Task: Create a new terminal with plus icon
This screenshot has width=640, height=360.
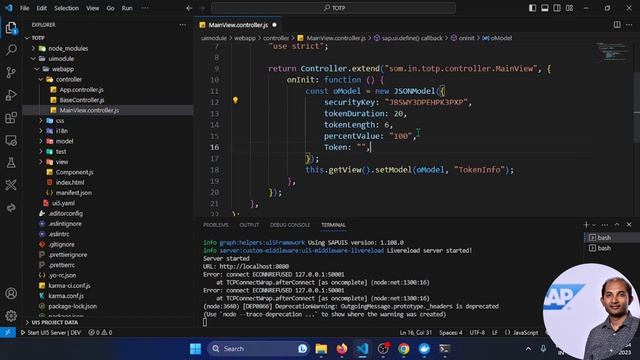Action: tap(586, 224)
